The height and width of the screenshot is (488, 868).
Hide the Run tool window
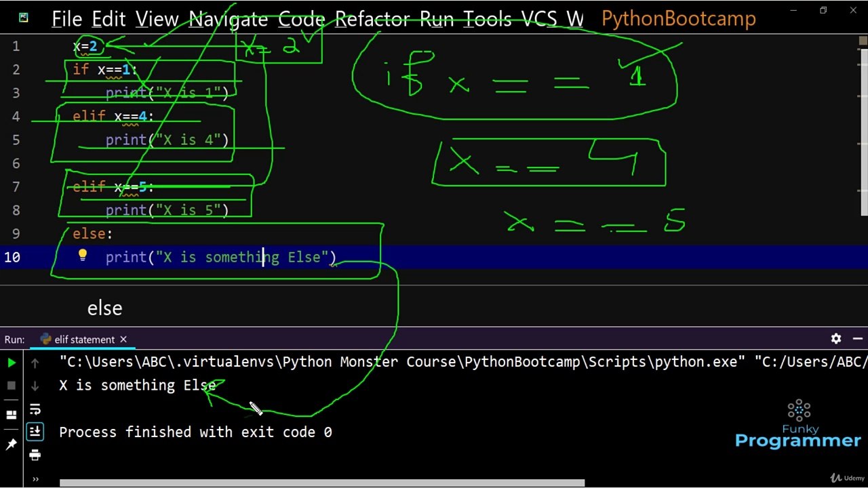click(858, 339)
